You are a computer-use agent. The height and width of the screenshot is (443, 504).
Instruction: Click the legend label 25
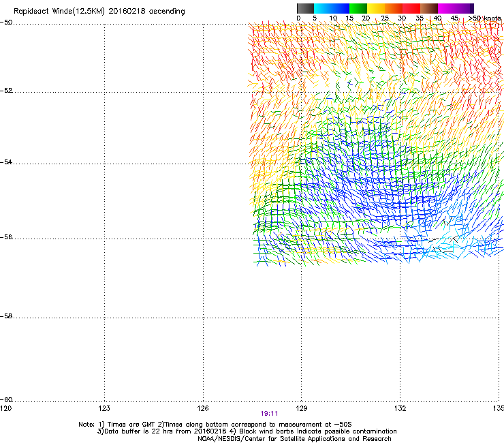[385, 18]
